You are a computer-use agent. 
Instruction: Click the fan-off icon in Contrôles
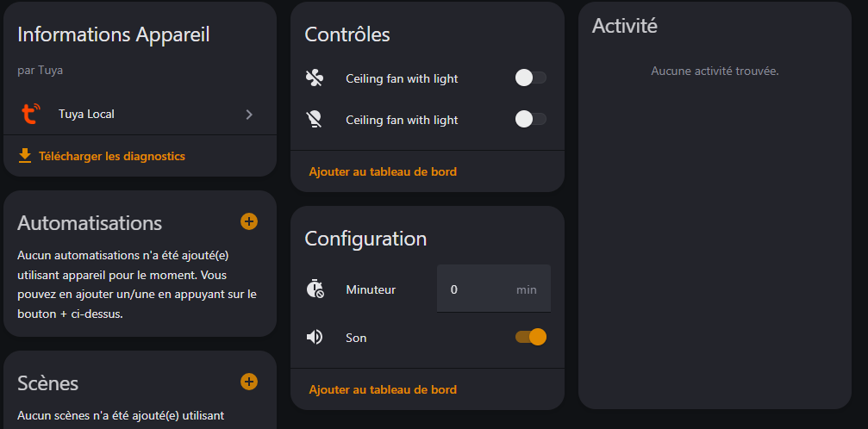315,78
